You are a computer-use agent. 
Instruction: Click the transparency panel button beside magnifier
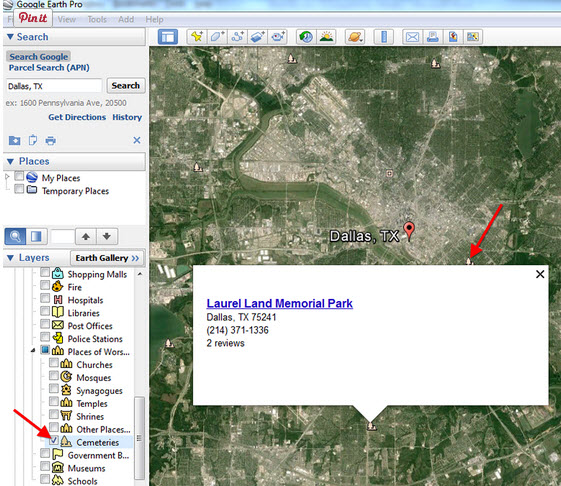(x=36, y=237)
